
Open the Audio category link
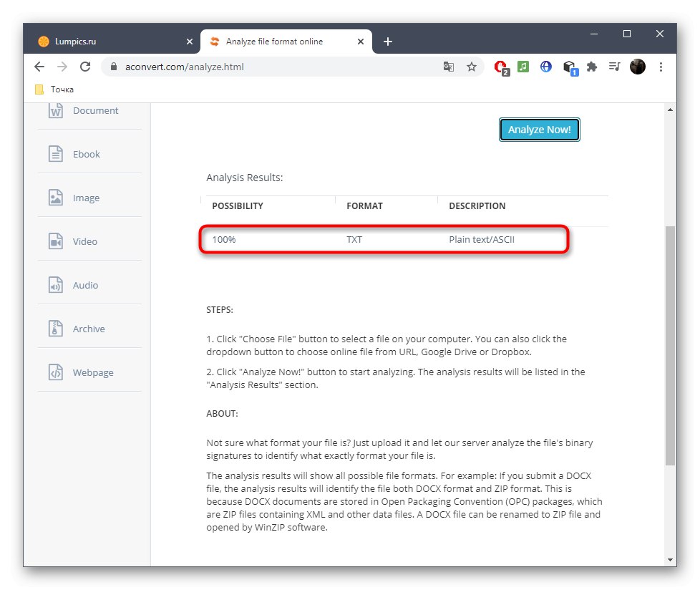pyautogui.click(x=85, y=285)
